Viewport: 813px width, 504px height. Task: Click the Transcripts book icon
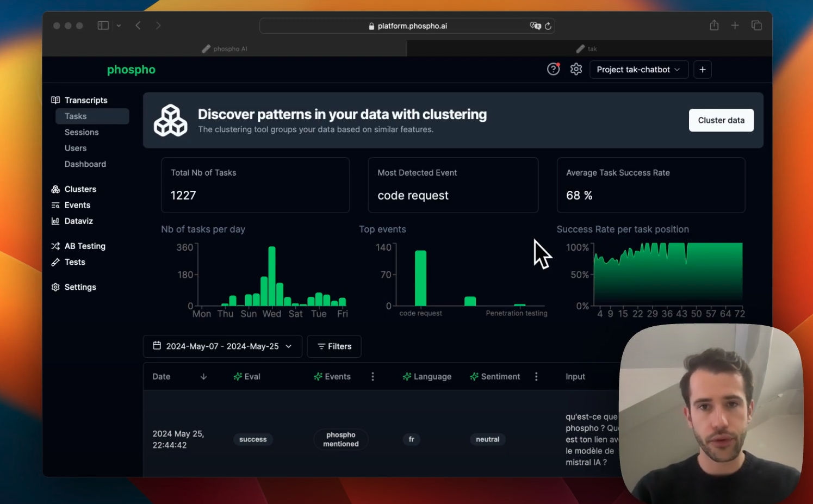(55, 100)
